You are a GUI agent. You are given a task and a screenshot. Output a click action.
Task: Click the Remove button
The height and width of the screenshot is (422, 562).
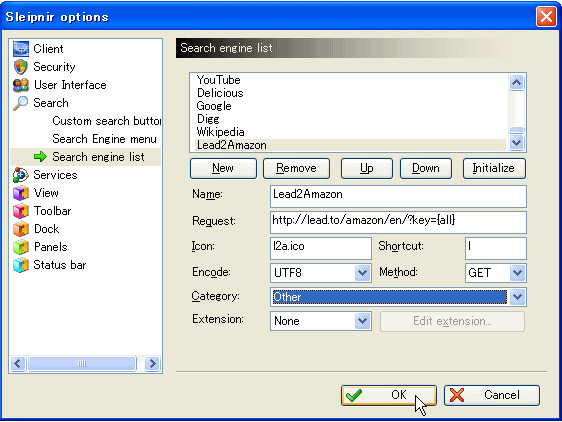(x=296, y=168)
